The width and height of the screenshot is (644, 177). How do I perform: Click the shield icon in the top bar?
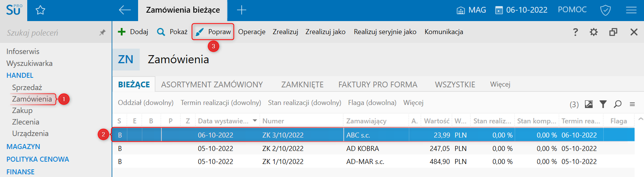tap(605, 10)
